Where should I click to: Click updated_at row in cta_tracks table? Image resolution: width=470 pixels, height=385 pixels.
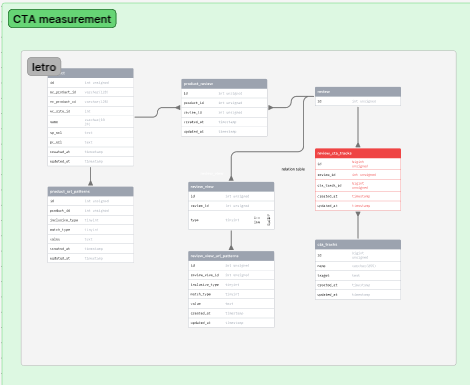(358, 295)
